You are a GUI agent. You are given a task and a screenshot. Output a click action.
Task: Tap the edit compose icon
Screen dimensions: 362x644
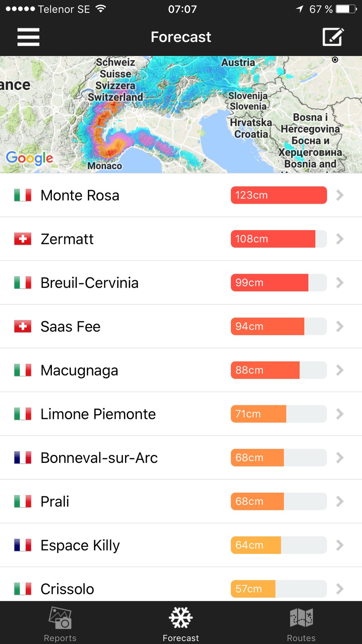click(333, 37)
